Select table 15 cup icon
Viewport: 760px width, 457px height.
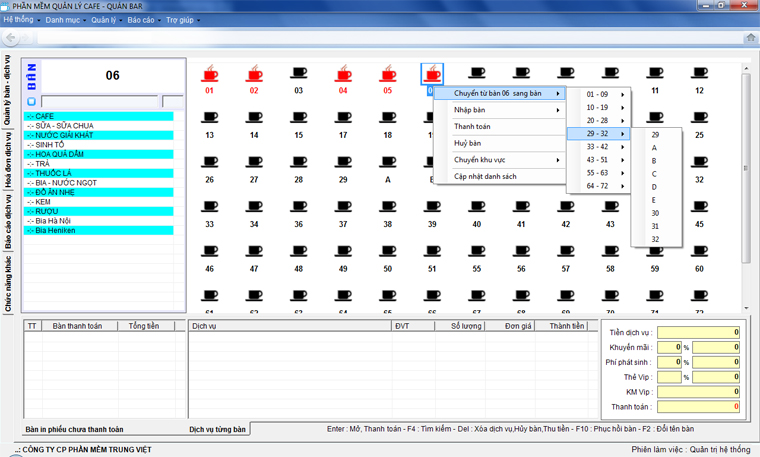pos(299,118)
